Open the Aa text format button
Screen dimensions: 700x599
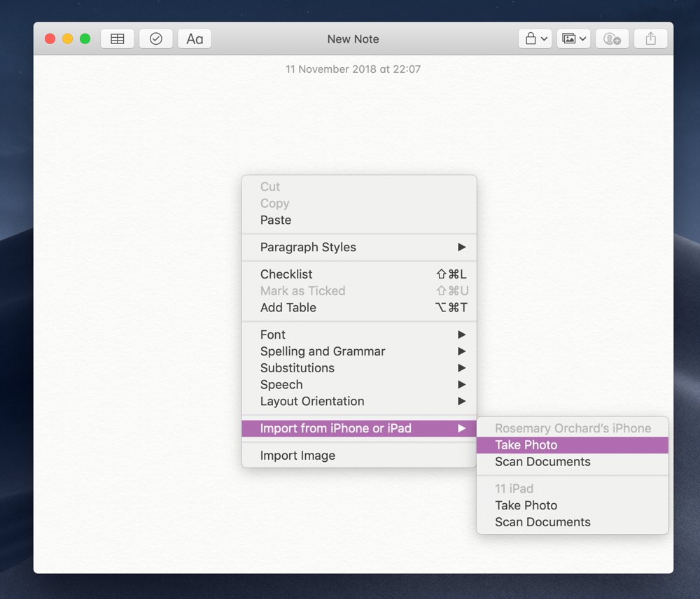(x=195, y=38)
